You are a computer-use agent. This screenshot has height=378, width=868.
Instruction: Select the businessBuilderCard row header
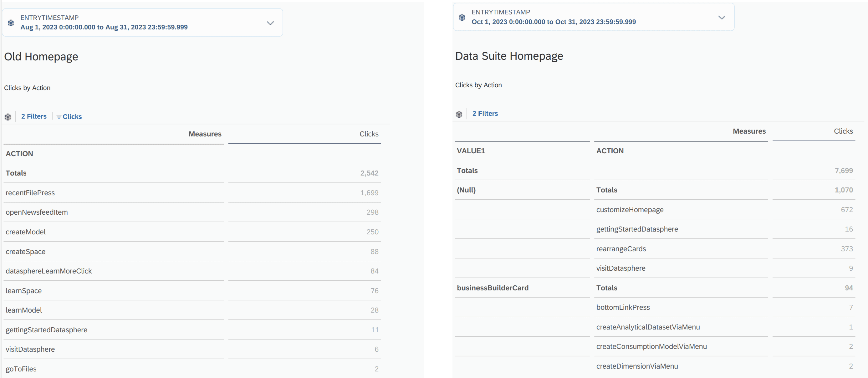[x=492, y=288]
